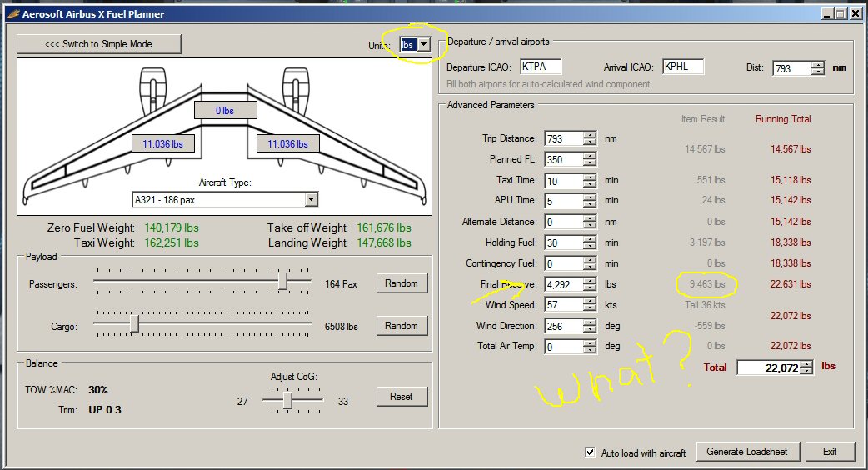The width and height of the screenshot is (868, 470).
Task: Click the Alternate Distance input
Action: 564,222
